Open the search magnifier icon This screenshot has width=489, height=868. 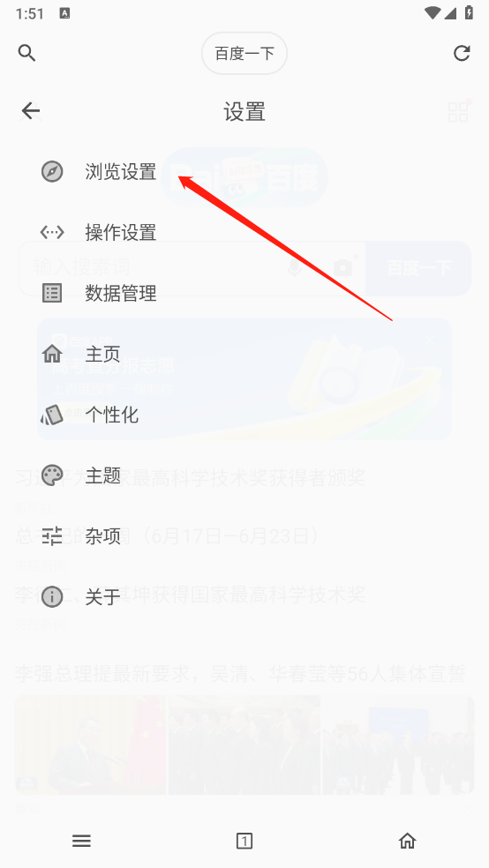pyautogui.click(x=26, y=53)
